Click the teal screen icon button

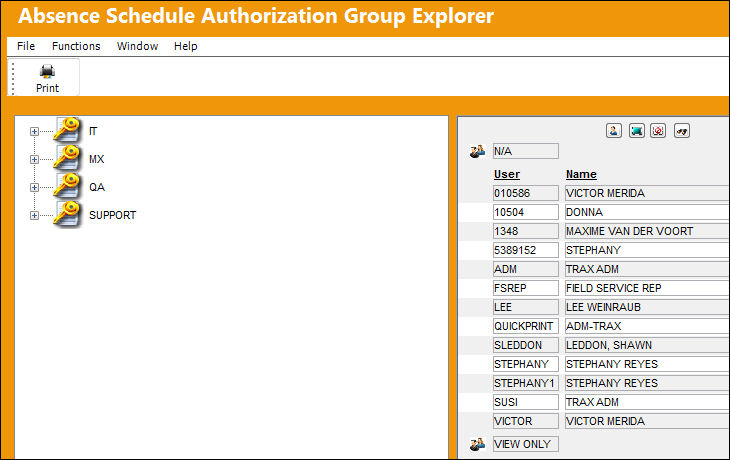636,131
